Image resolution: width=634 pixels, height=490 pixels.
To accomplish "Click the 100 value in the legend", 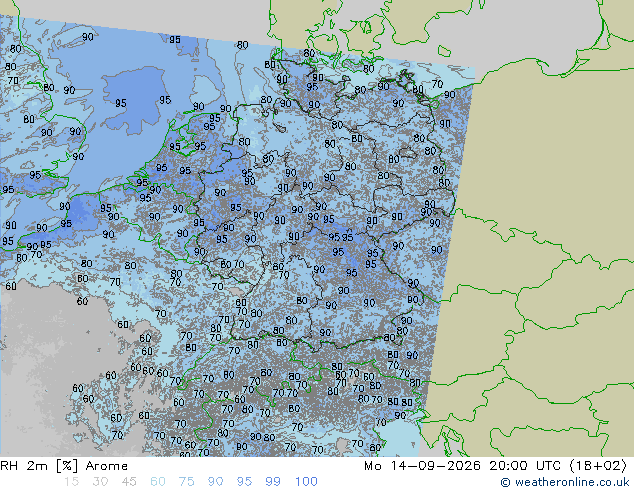I will tap(306, 482).
